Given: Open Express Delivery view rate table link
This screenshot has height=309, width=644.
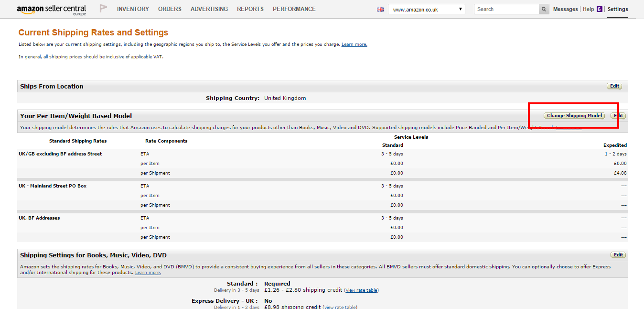Looking at the screenshot, I should coord(341,308).
